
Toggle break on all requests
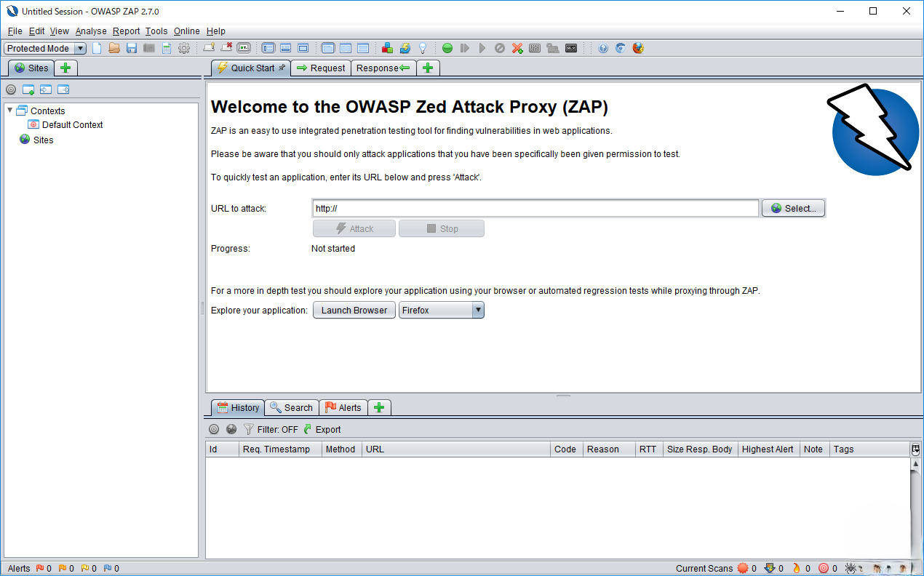click(446, 48)
